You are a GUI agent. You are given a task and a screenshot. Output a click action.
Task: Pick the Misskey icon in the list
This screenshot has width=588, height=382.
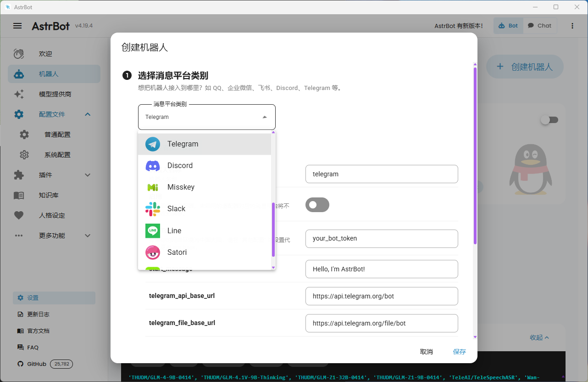point(153,187)
